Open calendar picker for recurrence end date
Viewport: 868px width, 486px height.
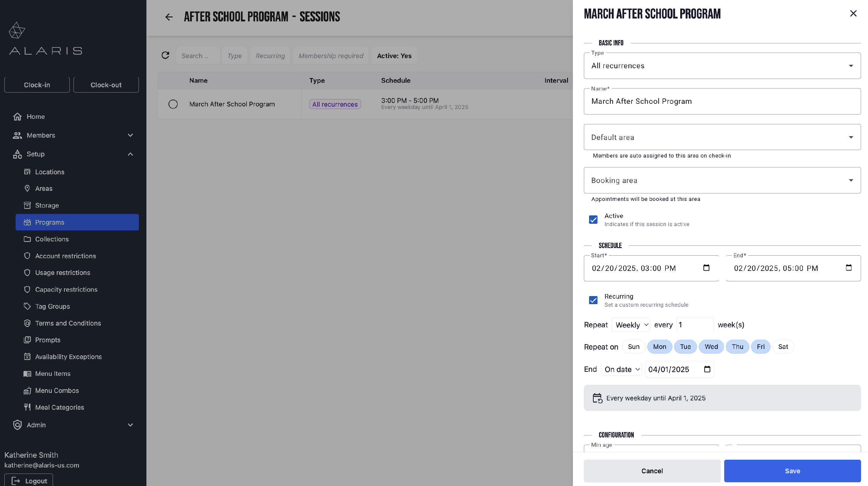pyautogui.click(x=707, y=369)
